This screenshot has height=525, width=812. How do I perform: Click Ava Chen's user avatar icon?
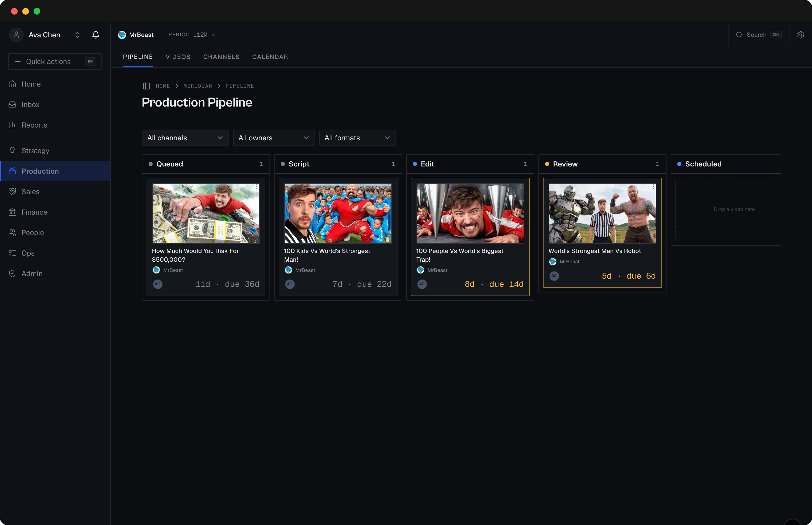click(16, 35)
